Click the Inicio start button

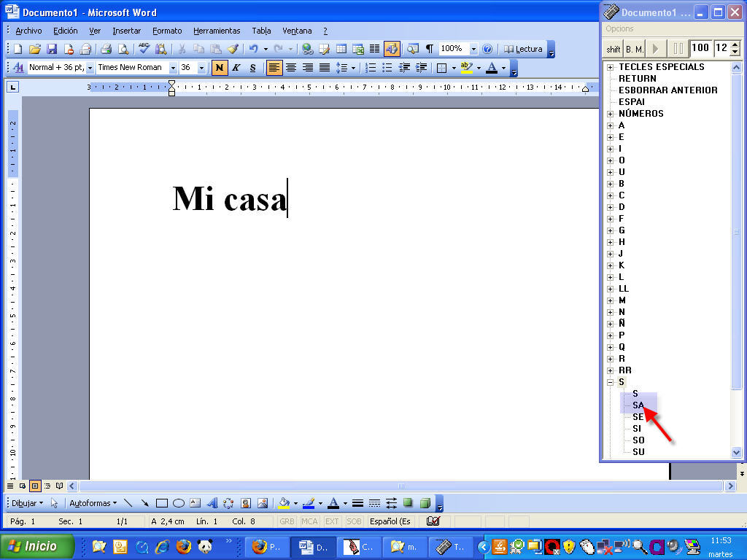tap(37, 545)
